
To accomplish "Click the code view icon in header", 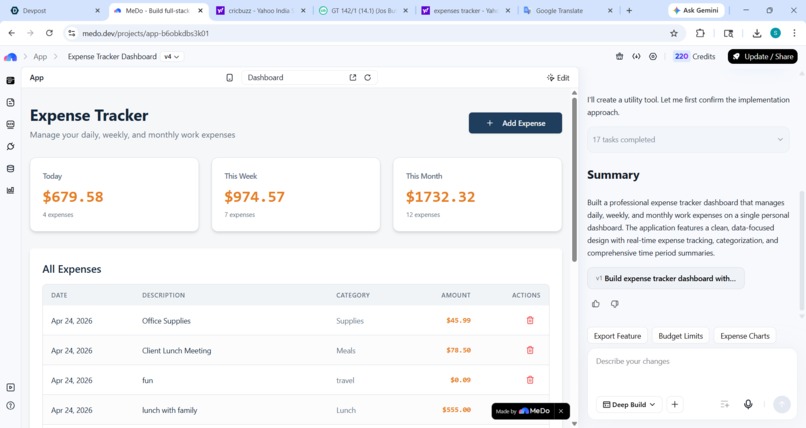I will point(636,57).
